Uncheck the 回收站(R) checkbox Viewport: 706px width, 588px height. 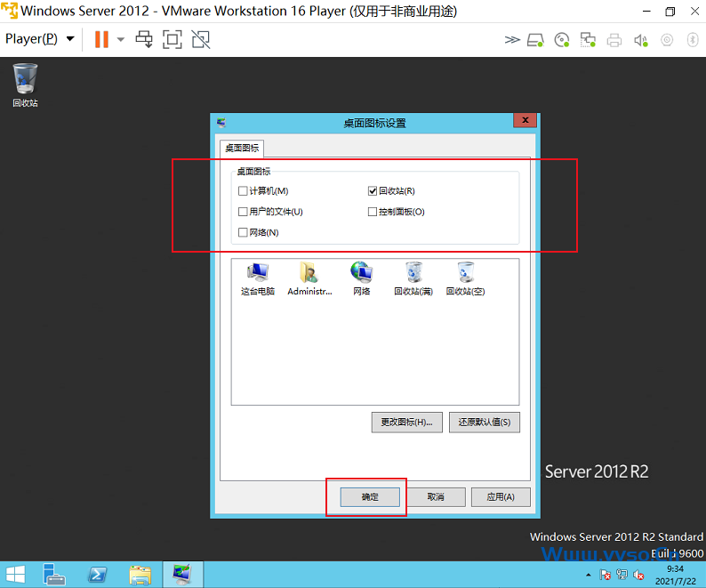373,191
